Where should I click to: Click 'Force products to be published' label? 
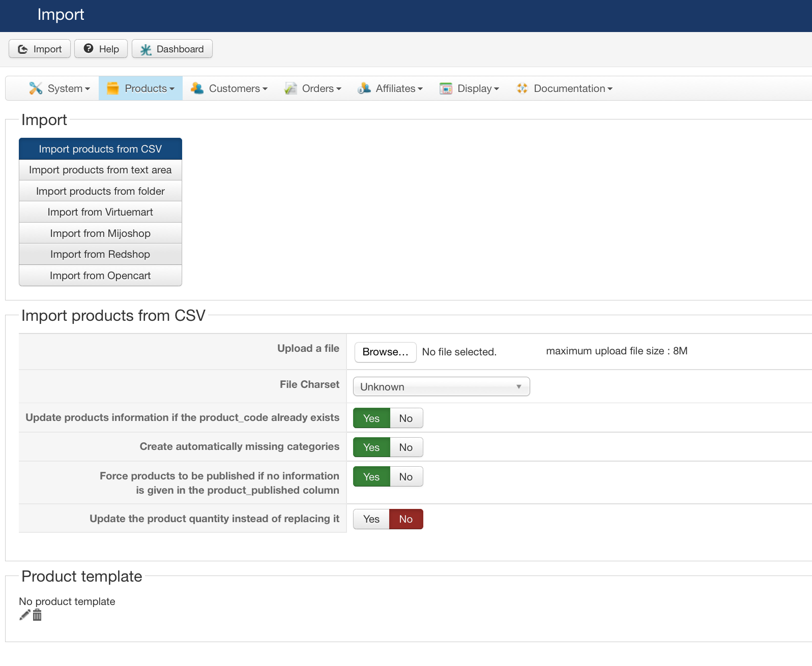pos(219,483)
